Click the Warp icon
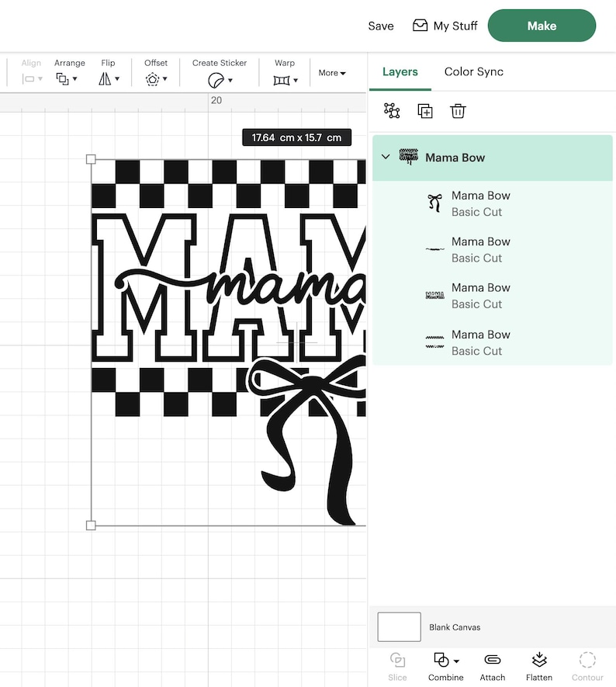 coord(282,80)
